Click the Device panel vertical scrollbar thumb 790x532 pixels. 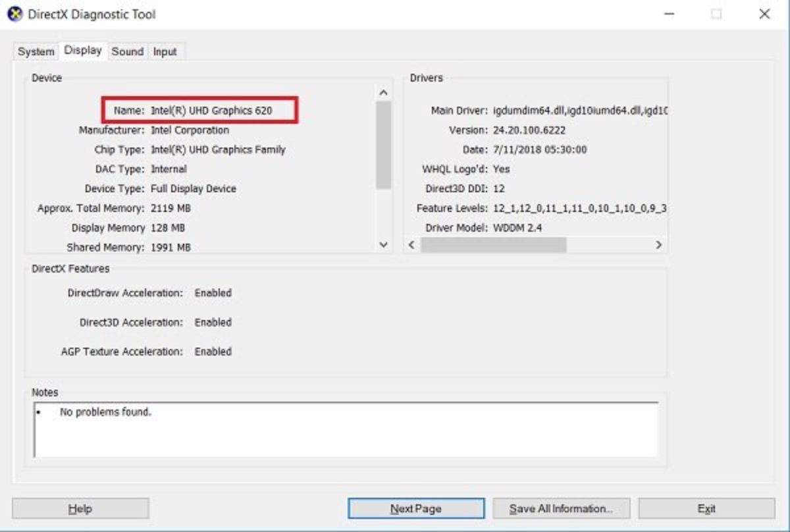[384, 145]
